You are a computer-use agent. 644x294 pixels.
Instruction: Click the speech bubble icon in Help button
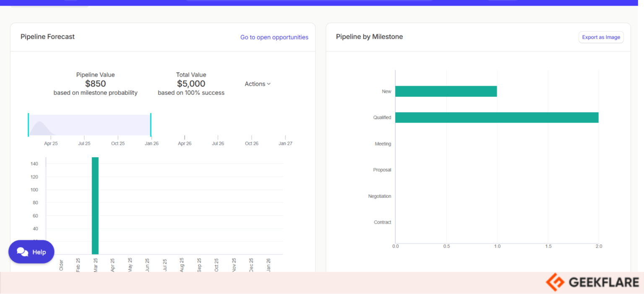tap(22, 252)
